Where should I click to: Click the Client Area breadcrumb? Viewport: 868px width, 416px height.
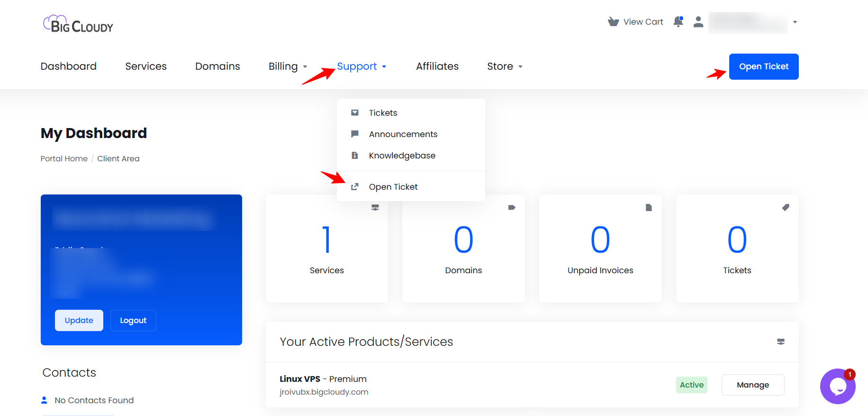[118, 158]
